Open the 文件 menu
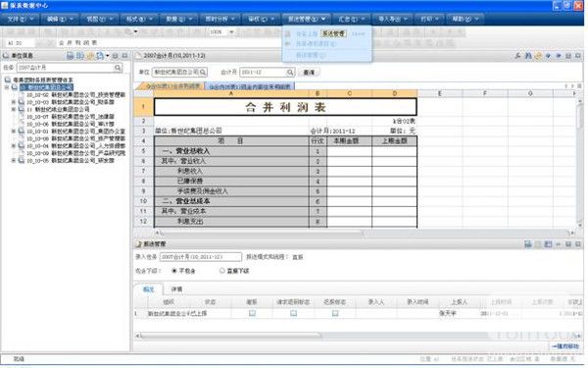The width and height of the screenshot is (588, 368). [x=20, y=19]
